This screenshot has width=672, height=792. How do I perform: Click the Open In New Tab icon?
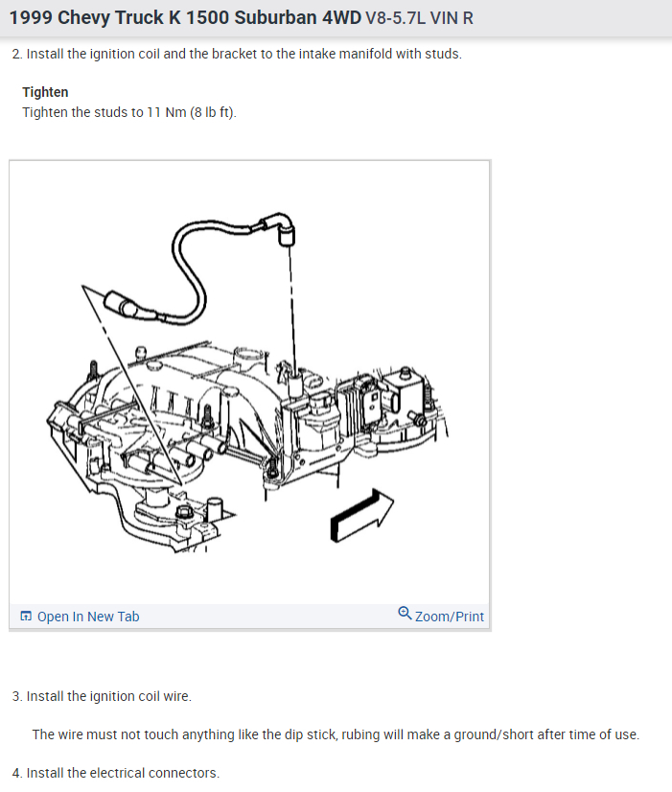pyautogui.click(x=26, y=616)
